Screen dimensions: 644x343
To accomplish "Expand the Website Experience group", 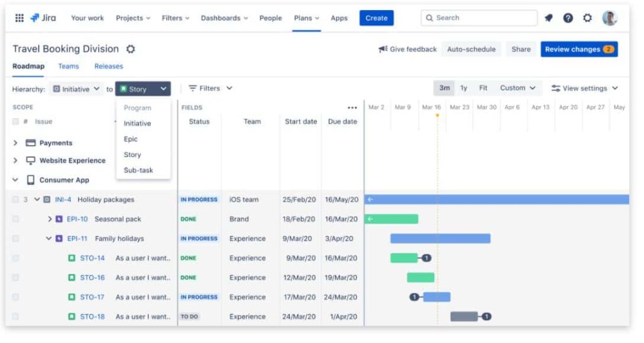I will (15, 160).
